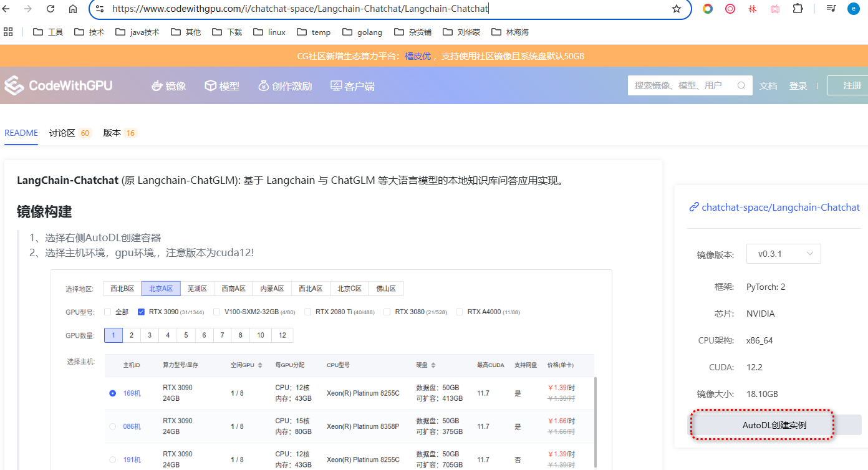
Task: Click the 镜像构建 heading
Action: tap(44, 212)
